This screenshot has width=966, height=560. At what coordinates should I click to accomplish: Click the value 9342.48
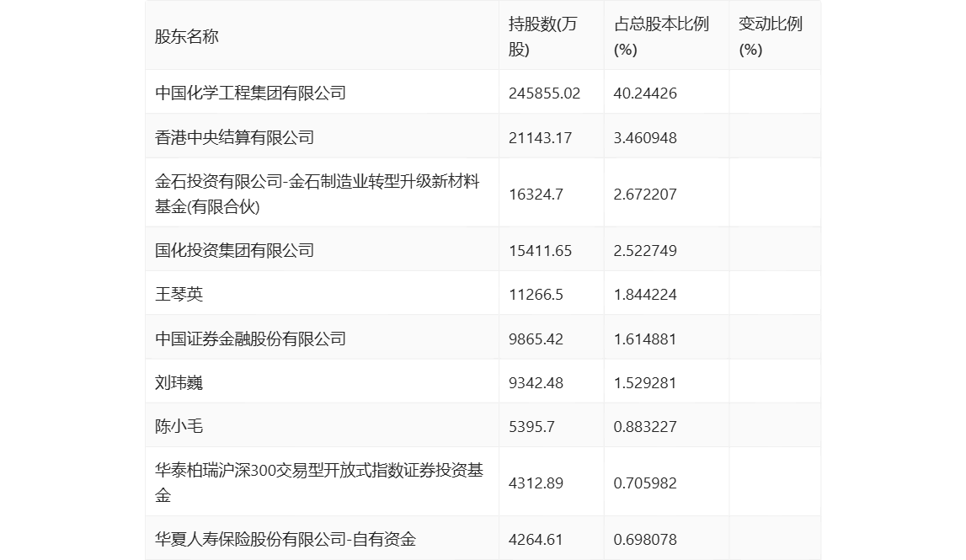(536, 382)
